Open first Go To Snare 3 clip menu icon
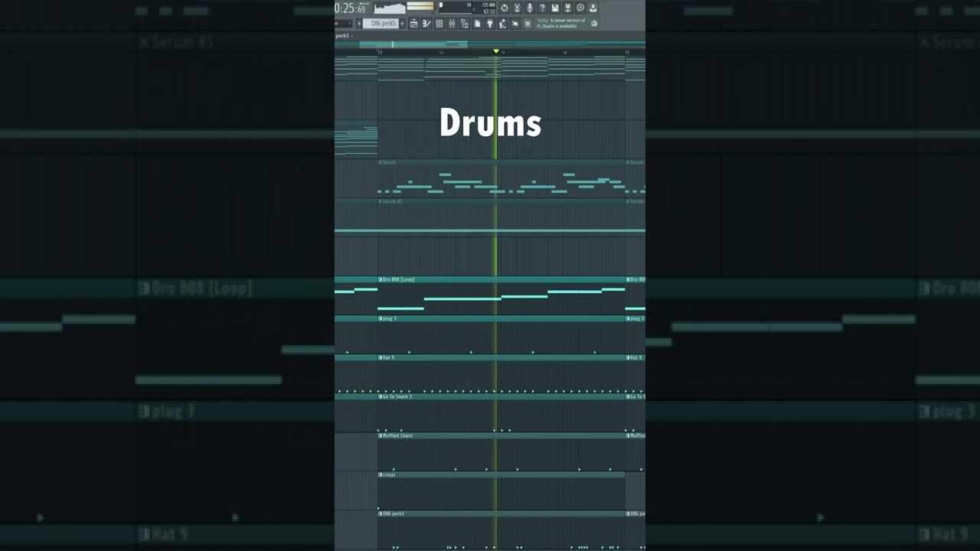The height and width of the screenshot is (551, 980). pyautogui.click(x=380, y=396)
